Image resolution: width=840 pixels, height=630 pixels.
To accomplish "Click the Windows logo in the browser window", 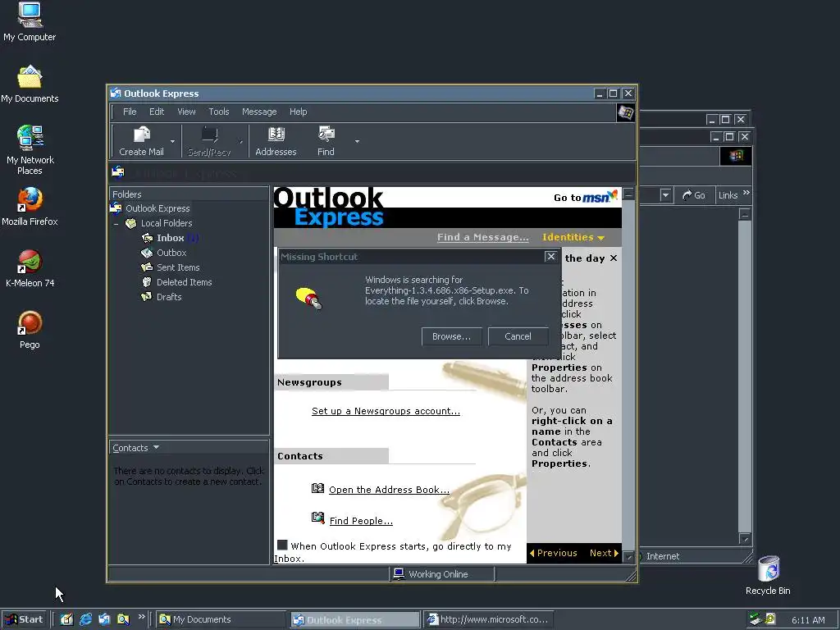I will (x=736, y=156).
